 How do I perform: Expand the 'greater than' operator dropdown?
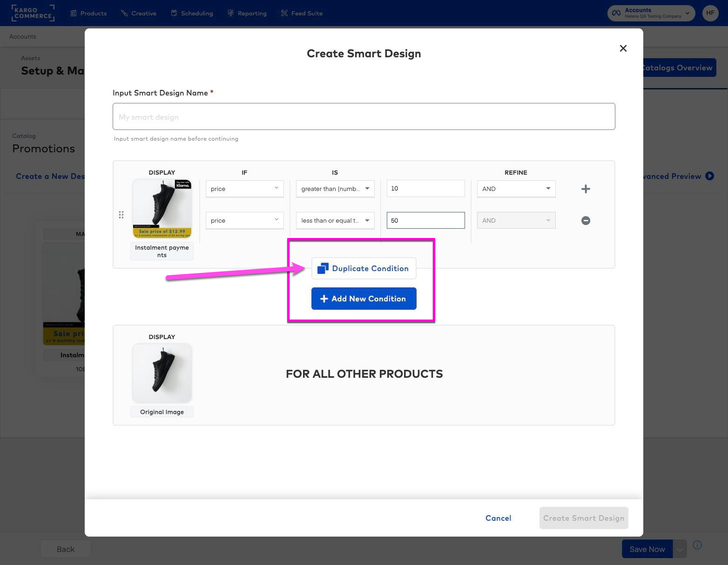click(x=335, y=189)
